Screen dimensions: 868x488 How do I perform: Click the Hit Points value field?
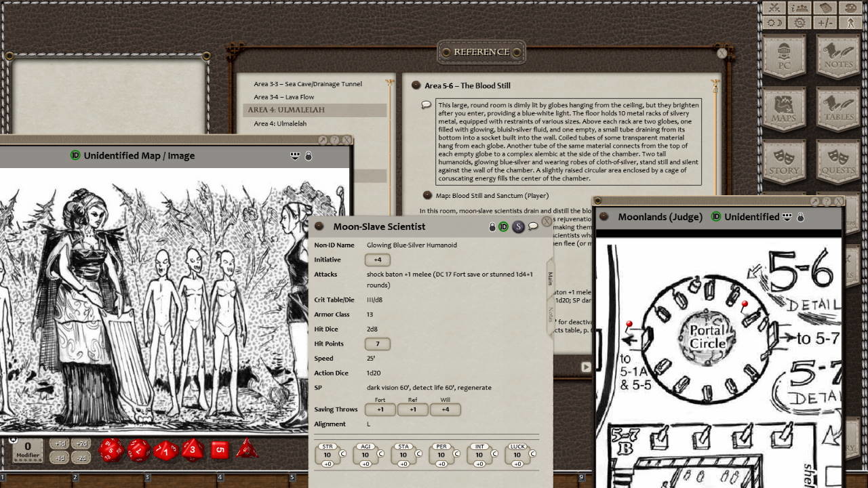pos(377,344)
